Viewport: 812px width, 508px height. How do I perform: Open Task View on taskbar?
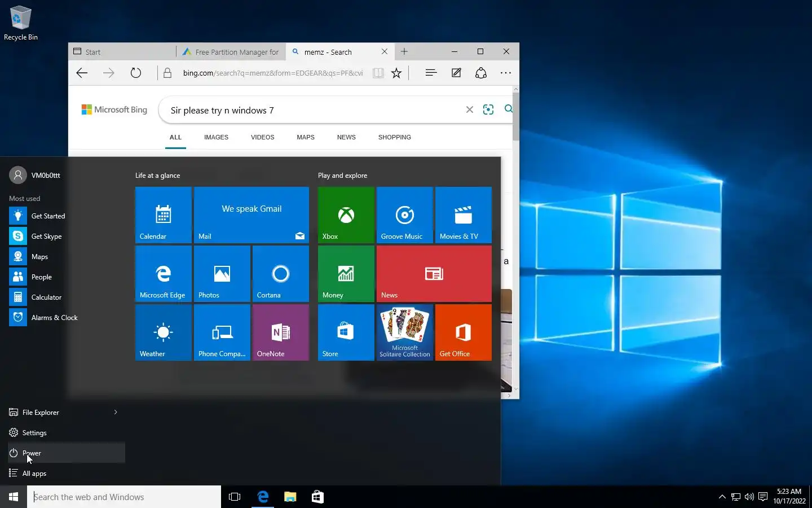(235, 497)
